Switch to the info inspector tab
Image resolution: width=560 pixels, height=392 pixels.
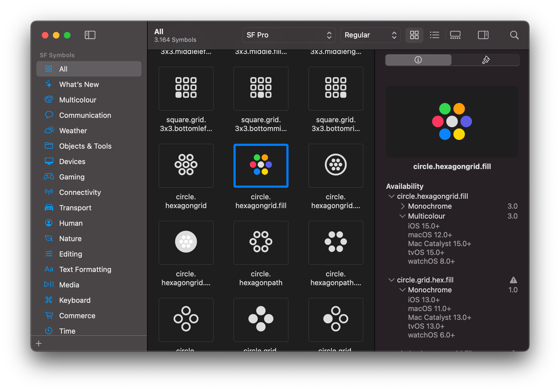[418, 60]
